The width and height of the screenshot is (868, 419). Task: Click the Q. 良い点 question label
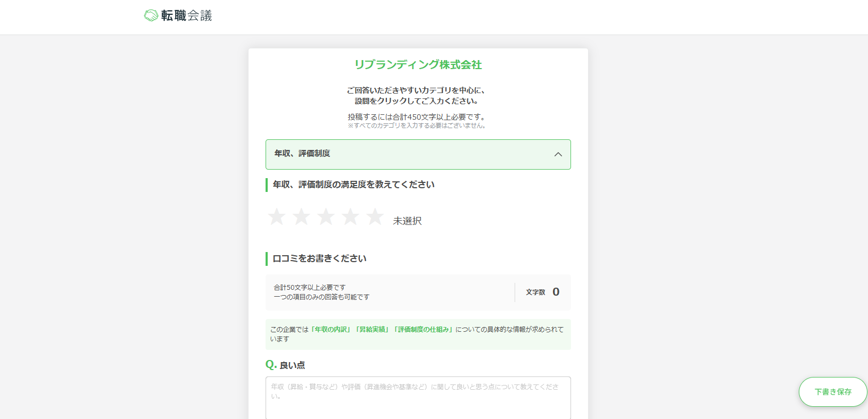(285, 365)
